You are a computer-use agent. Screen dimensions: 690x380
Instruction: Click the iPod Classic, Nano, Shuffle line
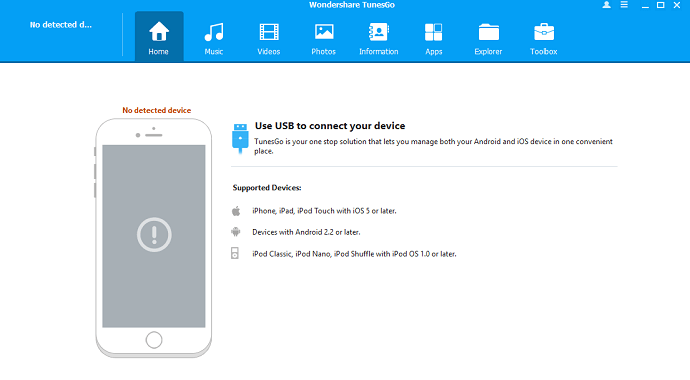(x=354, y=254)
